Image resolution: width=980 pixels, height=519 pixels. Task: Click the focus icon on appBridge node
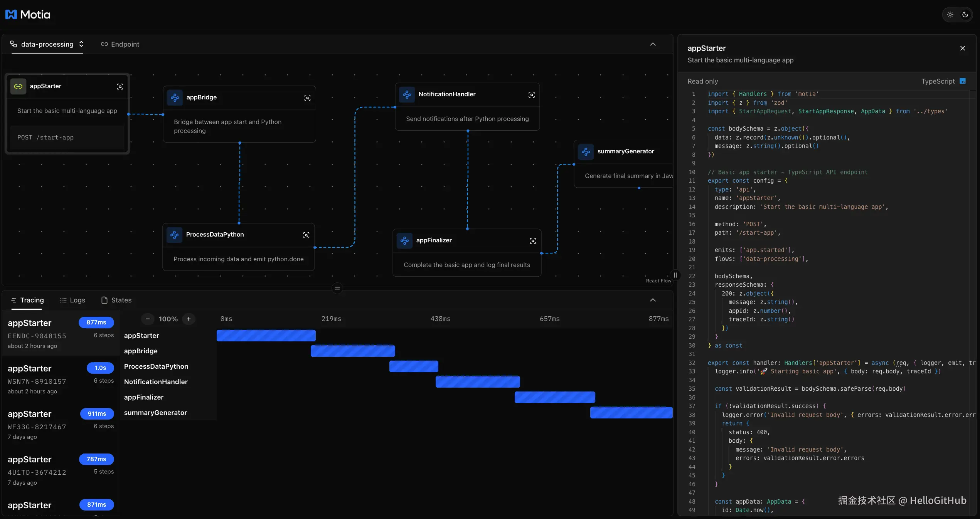[307, 98]
